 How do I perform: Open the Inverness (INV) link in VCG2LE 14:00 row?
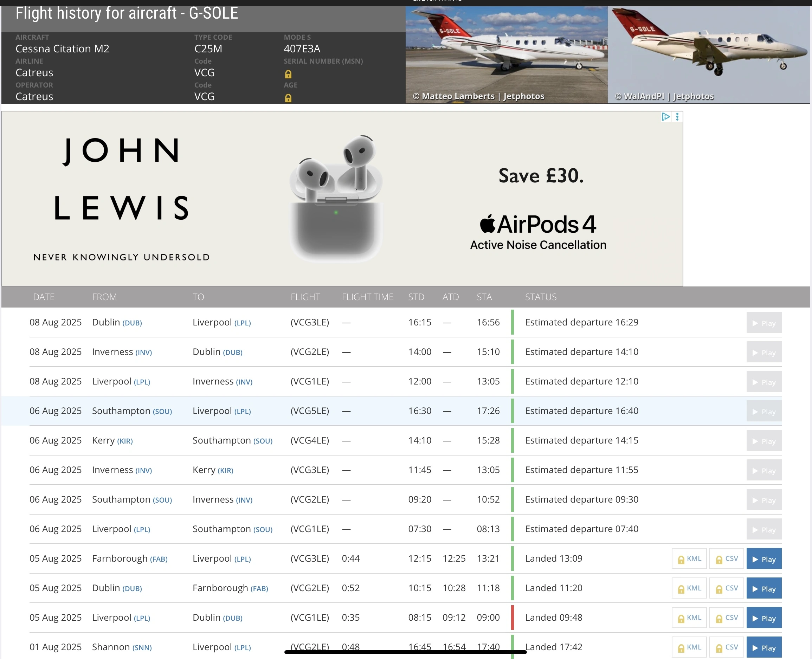[x=143, y=352]
